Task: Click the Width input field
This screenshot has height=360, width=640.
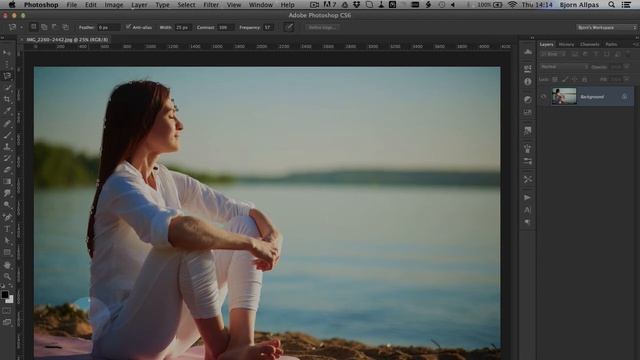Action: pos(182,27)
